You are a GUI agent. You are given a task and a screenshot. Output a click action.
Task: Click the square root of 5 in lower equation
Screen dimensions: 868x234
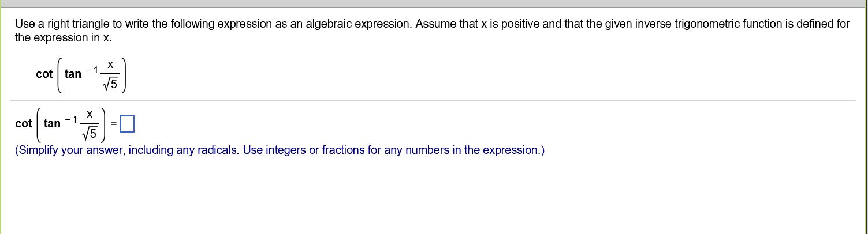(x=90, y=135)
